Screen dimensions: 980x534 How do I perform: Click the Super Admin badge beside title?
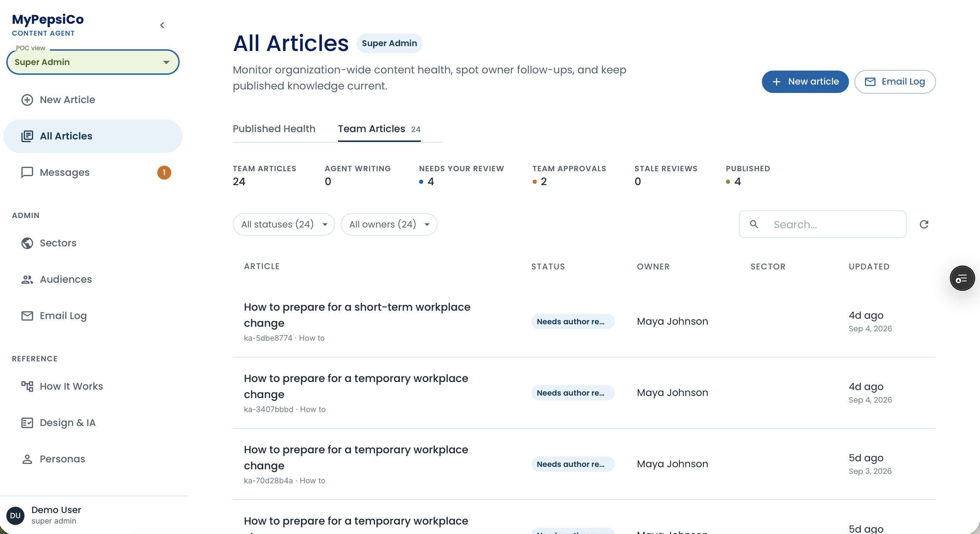[389, 43]
